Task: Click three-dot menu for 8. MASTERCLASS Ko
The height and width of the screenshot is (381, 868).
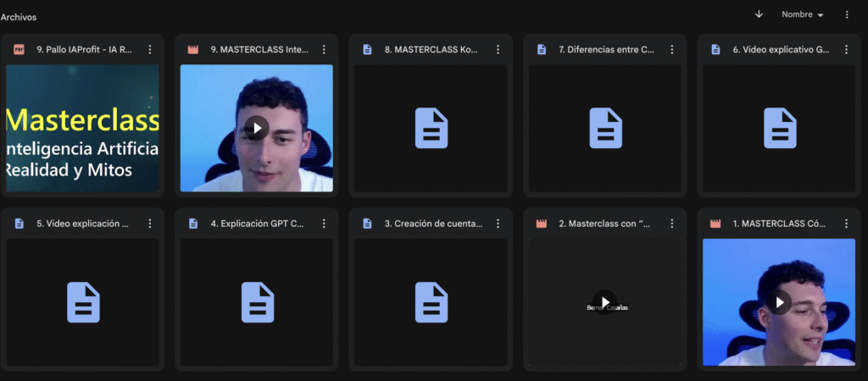Action: coord(498,50)
